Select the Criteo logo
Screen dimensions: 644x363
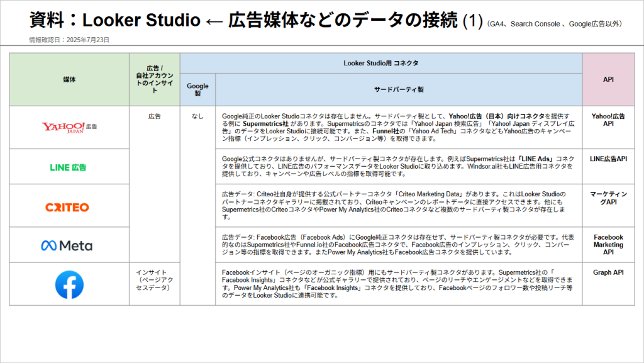pyautogui.click(x=67, y=208)
